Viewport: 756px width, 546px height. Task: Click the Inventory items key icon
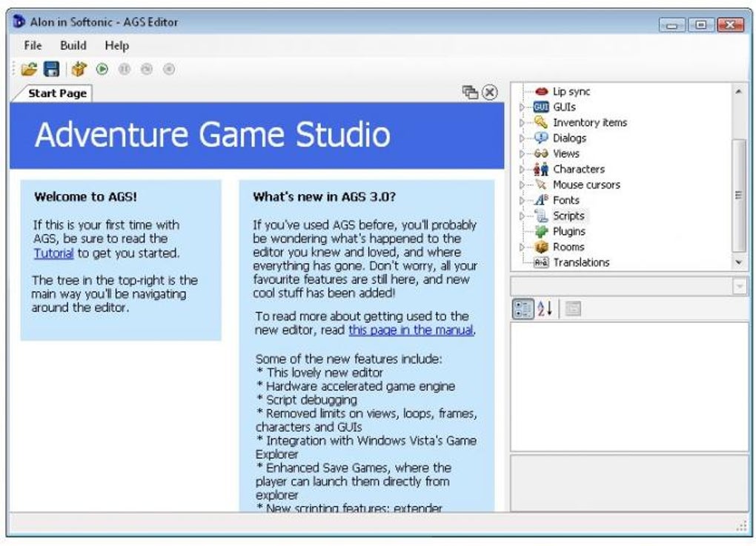[x=541, y=122]
